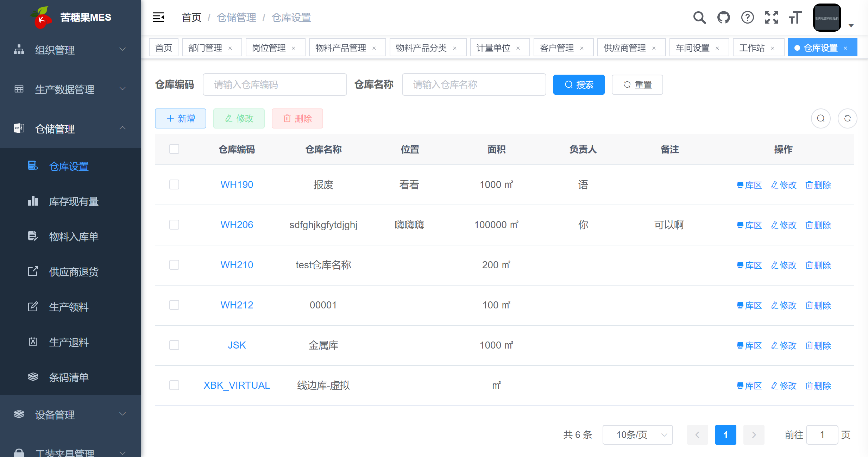Open 条码清单 in the sidebar
Viewport: 868px width, 457px height.
pyautogui.click(x=70, y=377)
